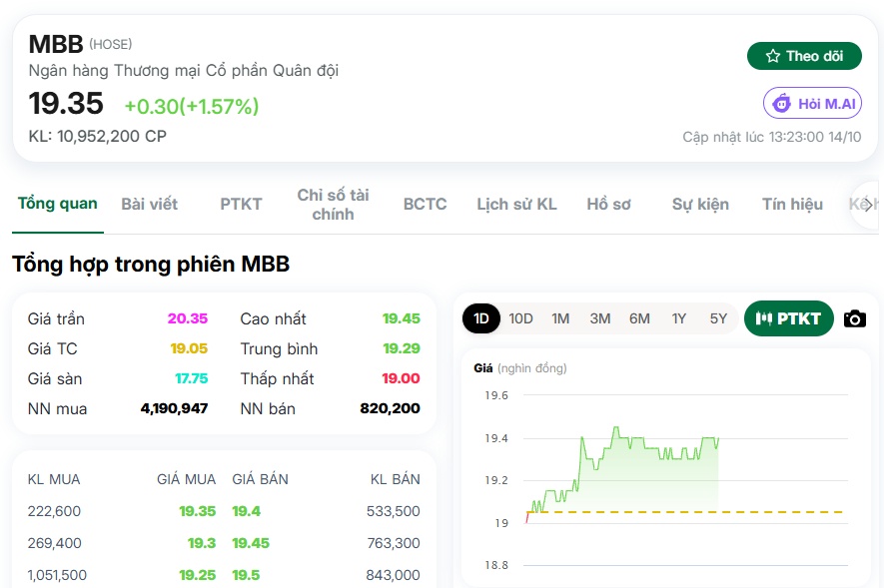884x588 pixels.
Task: Click the Giá trần value 20.35
Action: (188, 318)
